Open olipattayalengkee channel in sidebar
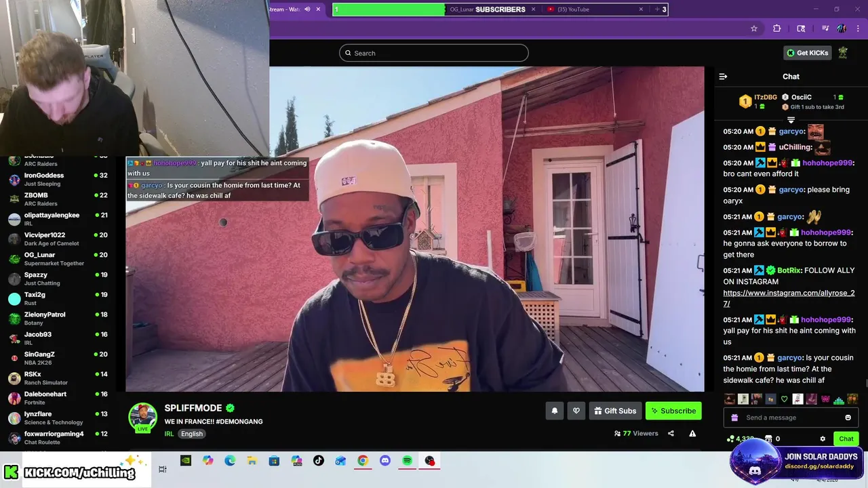Image resolution: width=868 pixels, height=488 pixels. coord(58,219)
